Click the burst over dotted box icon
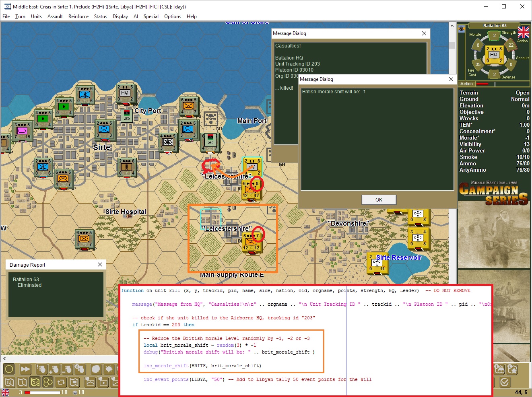Image resolution: width=532 pixels, height=397 pixels. [x=103, y=382]
